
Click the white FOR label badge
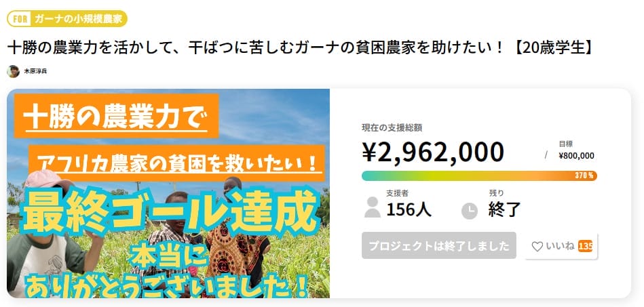[20, 19]
